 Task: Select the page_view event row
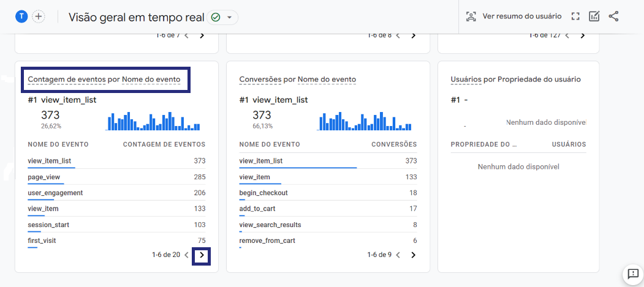tap(116, 177)
